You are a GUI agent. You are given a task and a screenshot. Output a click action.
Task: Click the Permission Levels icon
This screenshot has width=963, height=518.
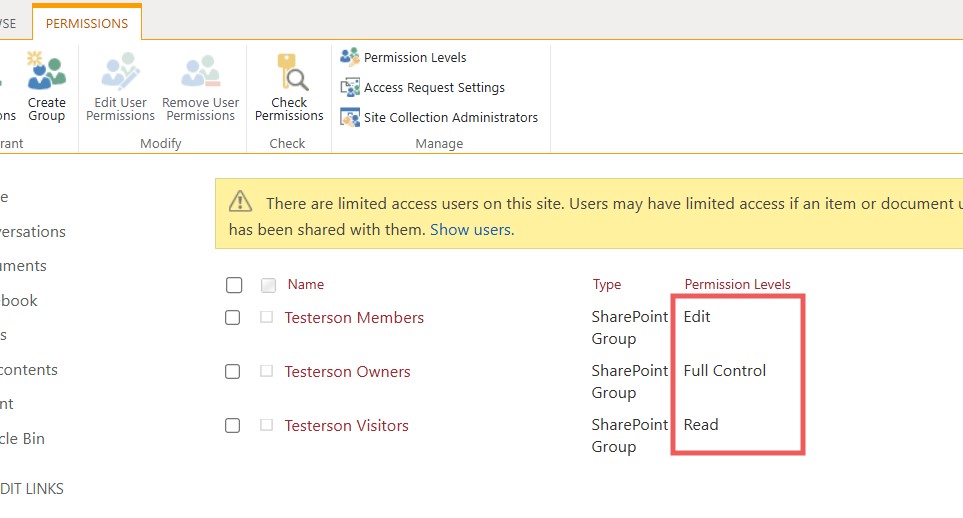point(350,57)
